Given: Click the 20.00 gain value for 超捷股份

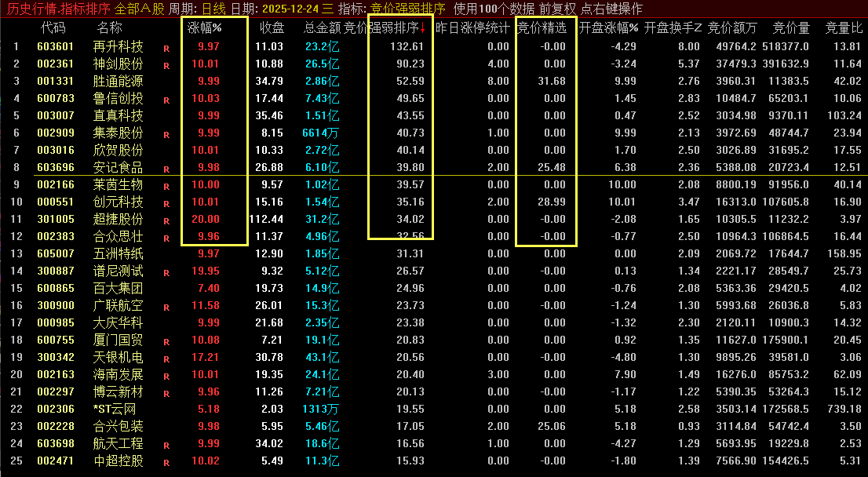Looking at the screenshot, I should click(206, 219).
